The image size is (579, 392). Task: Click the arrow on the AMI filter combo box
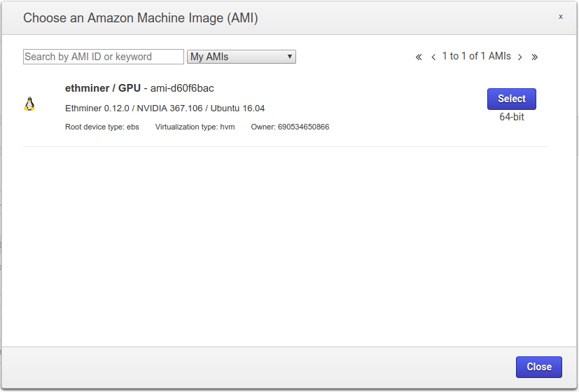pyautogui.click(x=289, y=57)
